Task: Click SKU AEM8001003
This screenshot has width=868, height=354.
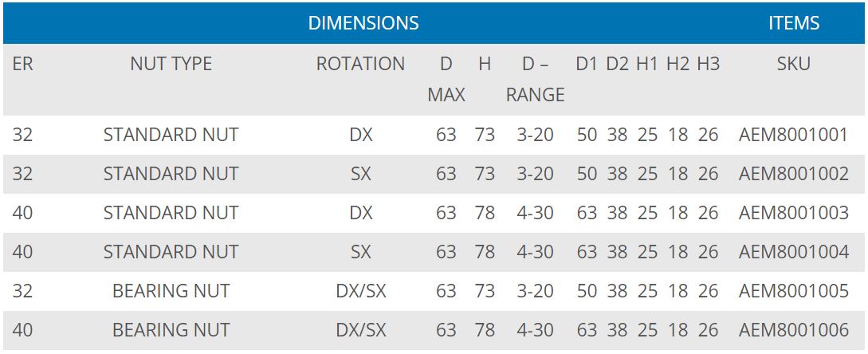Action: pyautogui.click(x=793, y=213)
